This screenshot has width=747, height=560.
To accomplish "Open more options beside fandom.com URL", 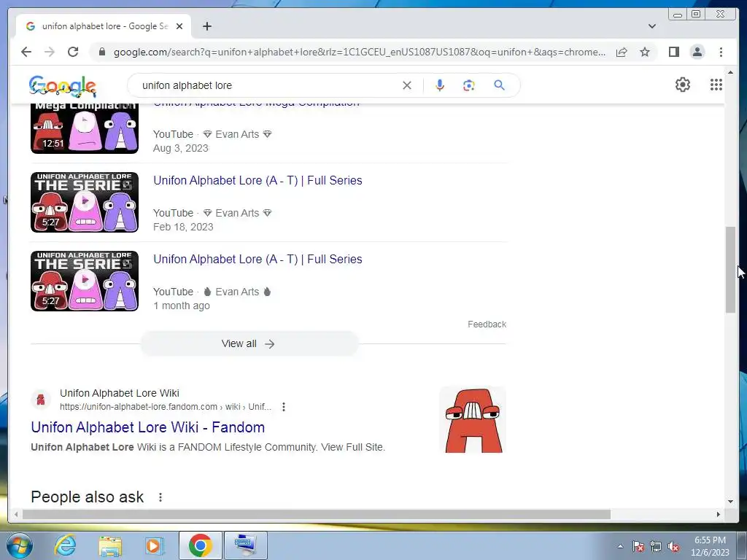I will point(284,407).
